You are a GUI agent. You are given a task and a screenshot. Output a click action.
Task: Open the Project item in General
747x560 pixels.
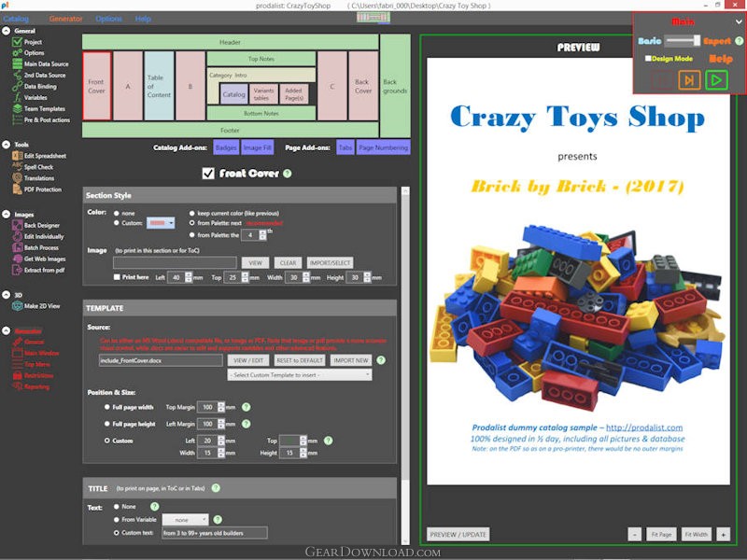pos(27,42)
